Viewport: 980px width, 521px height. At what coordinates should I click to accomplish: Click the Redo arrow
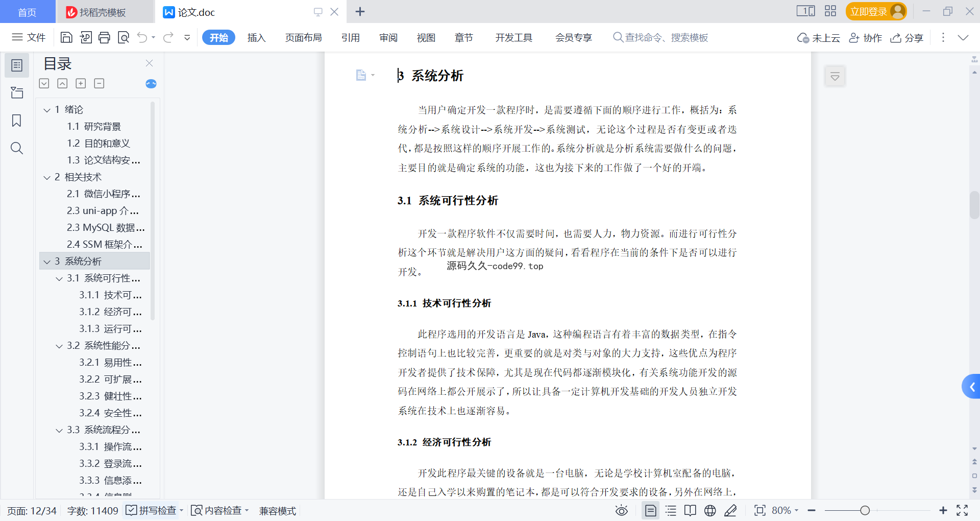168,37
